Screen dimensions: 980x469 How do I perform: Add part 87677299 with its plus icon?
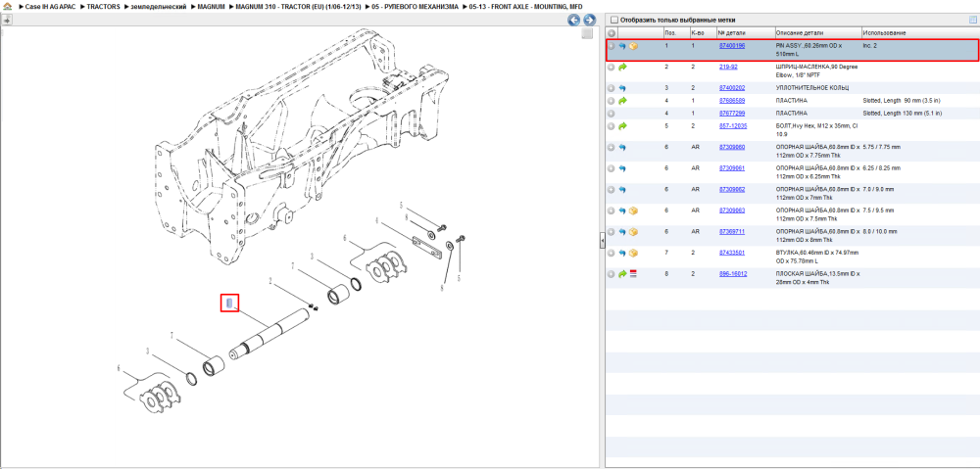pyautogui.click(x=612, y=114)
